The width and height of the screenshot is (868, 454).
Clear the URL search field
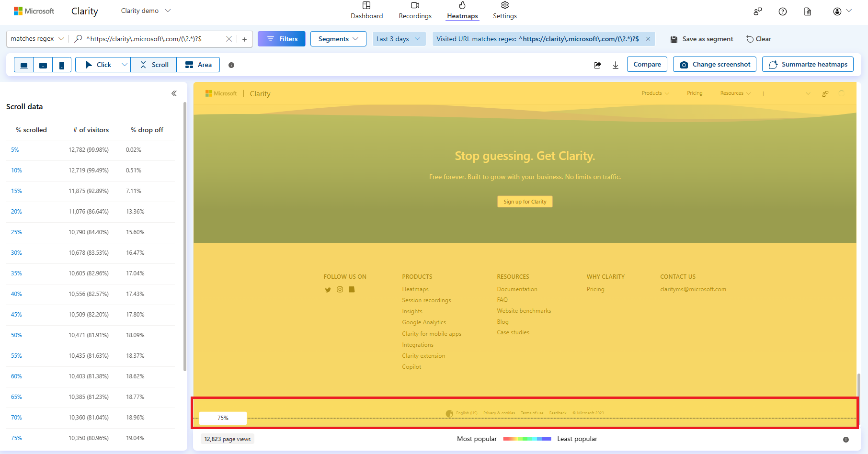(x=229, y=39)
